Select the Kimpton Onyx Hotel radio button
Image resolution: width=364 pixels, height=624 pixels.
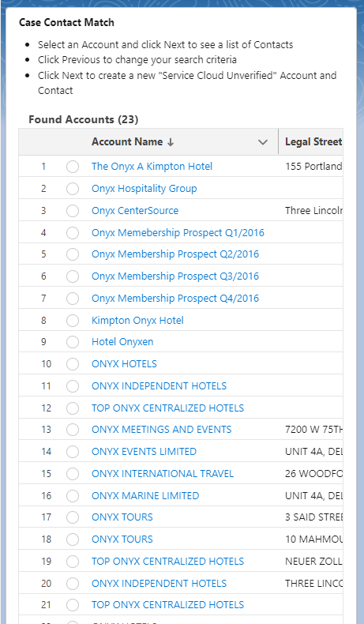click(x=73, y=321)
